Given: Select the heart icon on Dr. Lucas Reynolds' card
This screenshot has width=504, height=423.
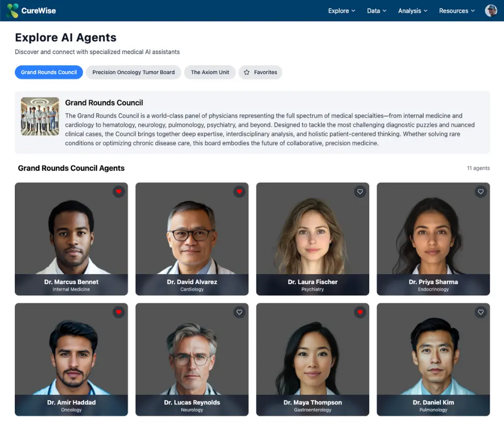Looking at the screenshot, I should (x=239, y=312).
